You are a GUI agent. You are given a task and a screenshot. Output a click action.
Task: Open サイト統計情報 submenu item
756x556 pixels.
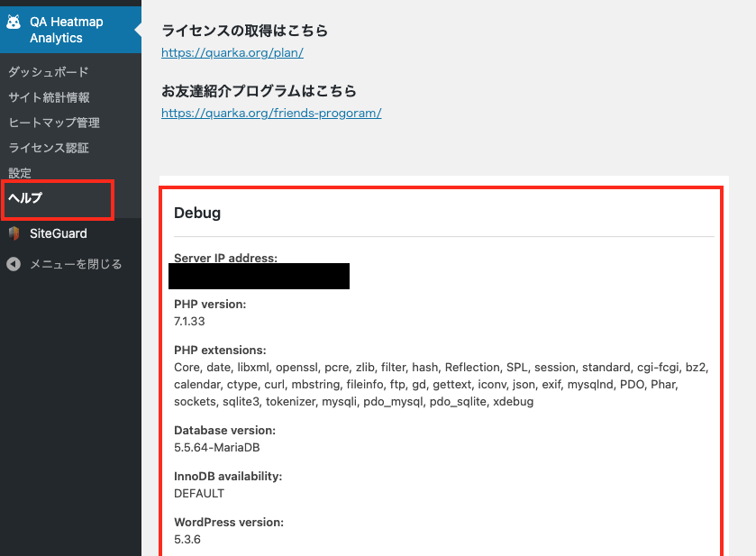click(x=49, y=97)
